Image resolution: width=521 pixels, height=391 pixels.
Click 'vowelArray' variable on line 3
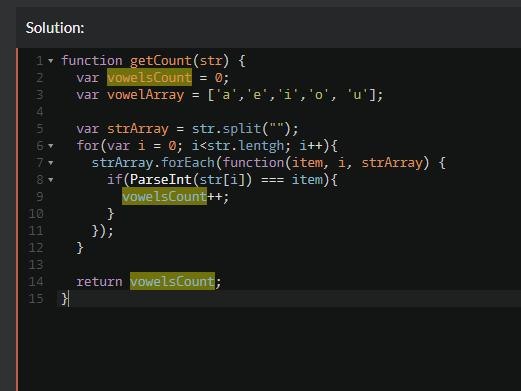pos(145,95)
